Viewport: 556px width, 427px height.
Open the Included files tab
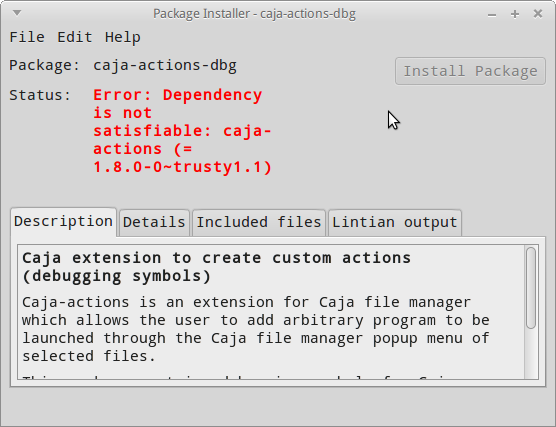pos(259,223)
